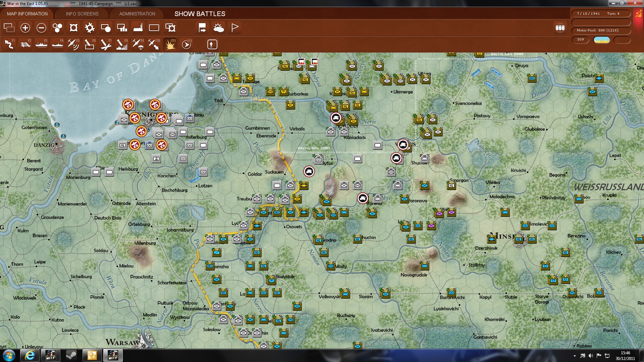The image size is (644, 362).
Task: Click the flag-with-arrow toolbar icon
Action: coord(202,28)
